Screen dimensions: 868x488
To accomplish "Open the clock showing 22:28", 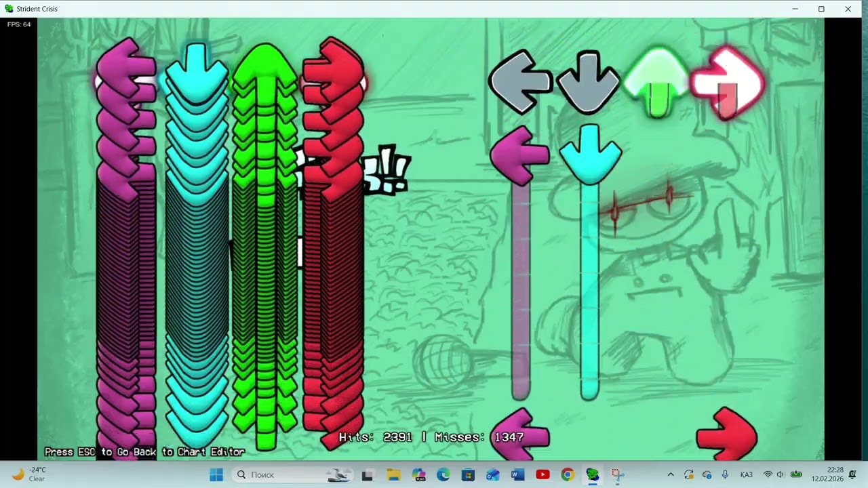I will (x=826, y=474).
